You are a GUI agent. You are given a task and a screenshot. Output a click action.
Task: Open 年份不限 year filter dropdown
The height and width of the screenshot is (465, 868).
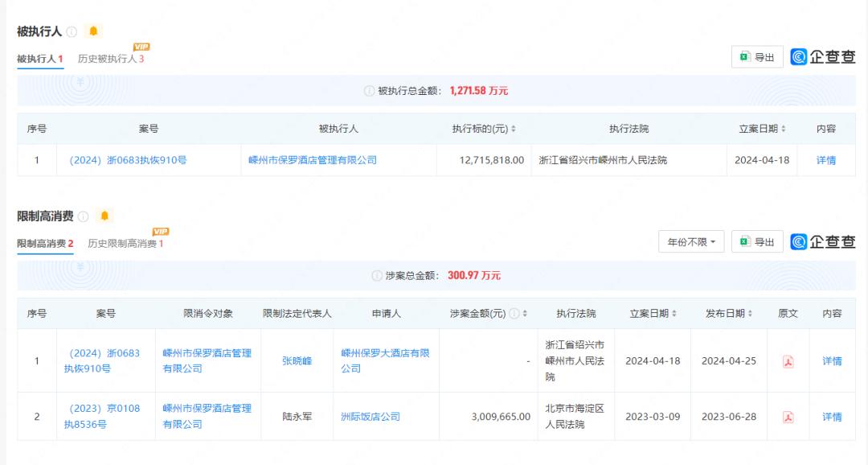click(x=691, y=241)
